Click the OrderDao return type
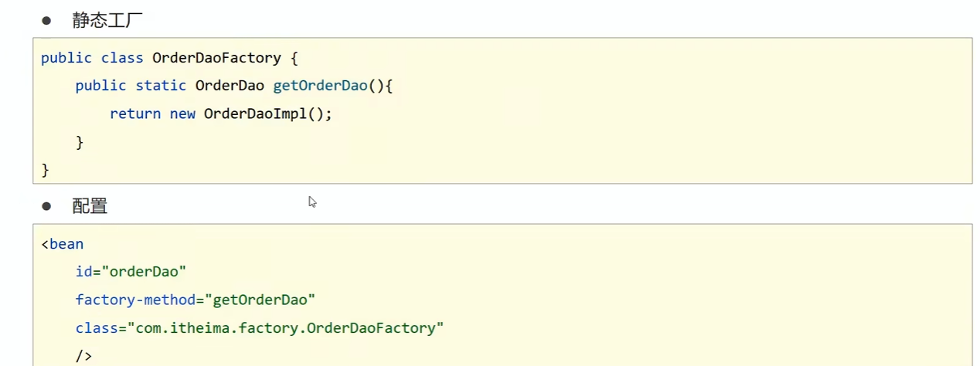The height and width of the screenshot is (366, 980). tap(230, 86)
